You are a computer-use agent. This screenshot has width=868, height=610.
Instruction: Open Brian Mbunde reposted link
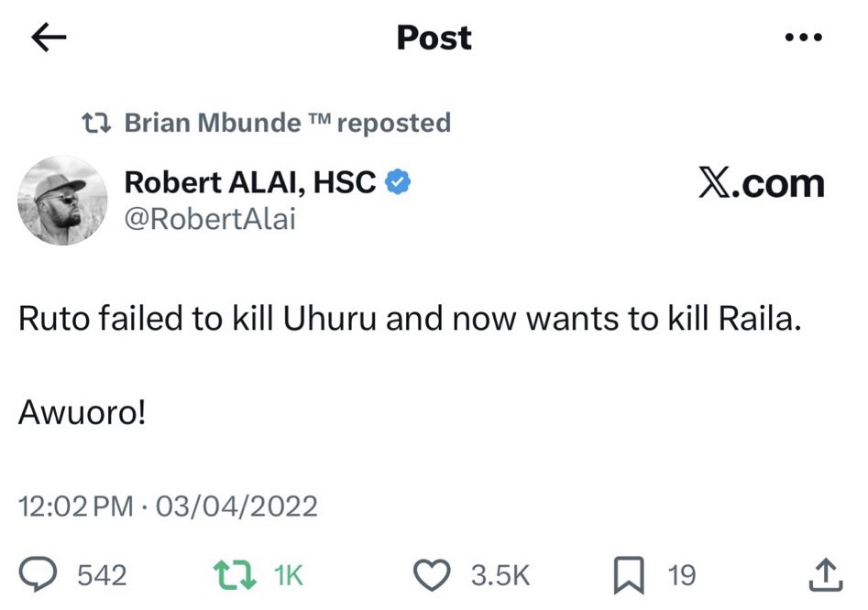(287, 123)
